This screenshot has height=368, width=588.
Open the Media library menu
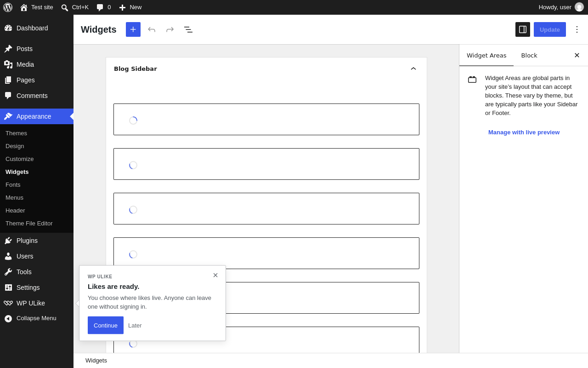click(x=37, y=64)
